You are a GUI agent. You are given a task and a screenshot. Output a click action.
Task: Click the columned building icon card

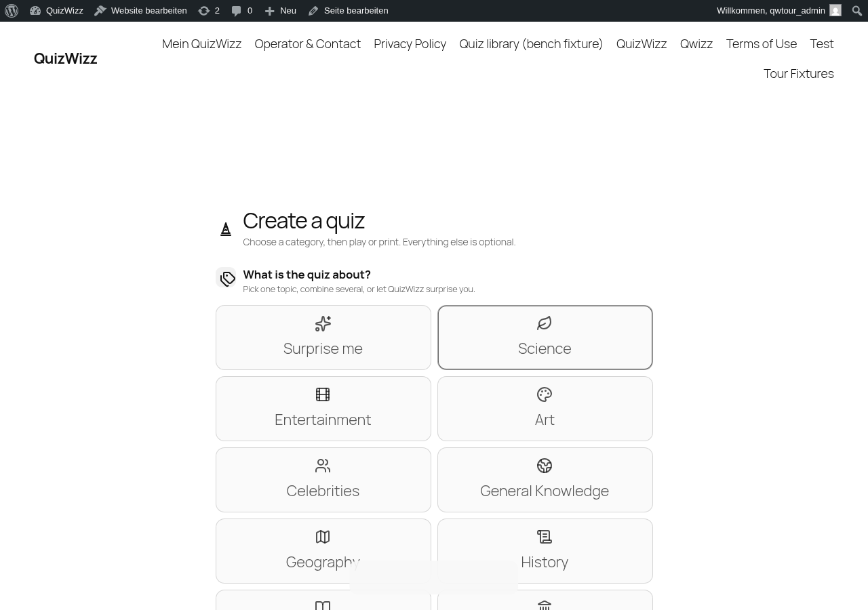545,600
